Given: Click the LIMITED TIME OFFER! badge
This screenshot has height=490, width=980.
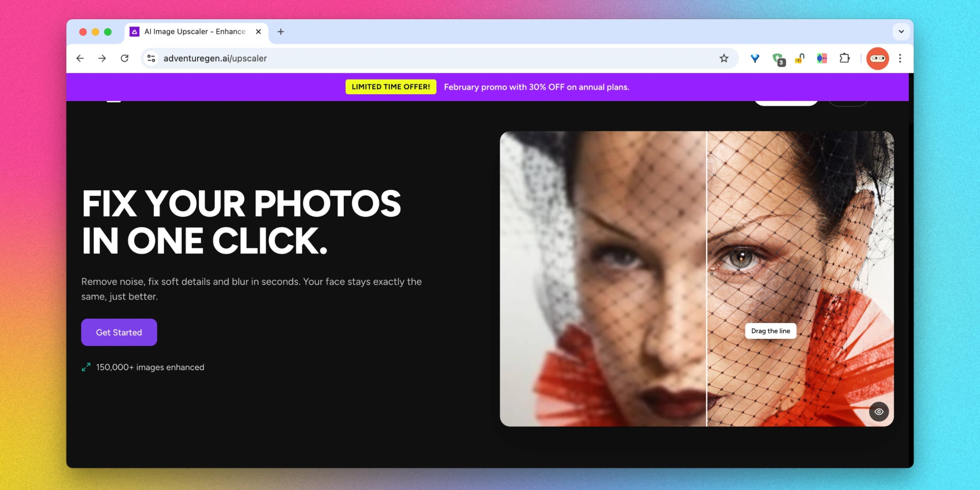Looking at the screenshot, I should tap(390, 87).
